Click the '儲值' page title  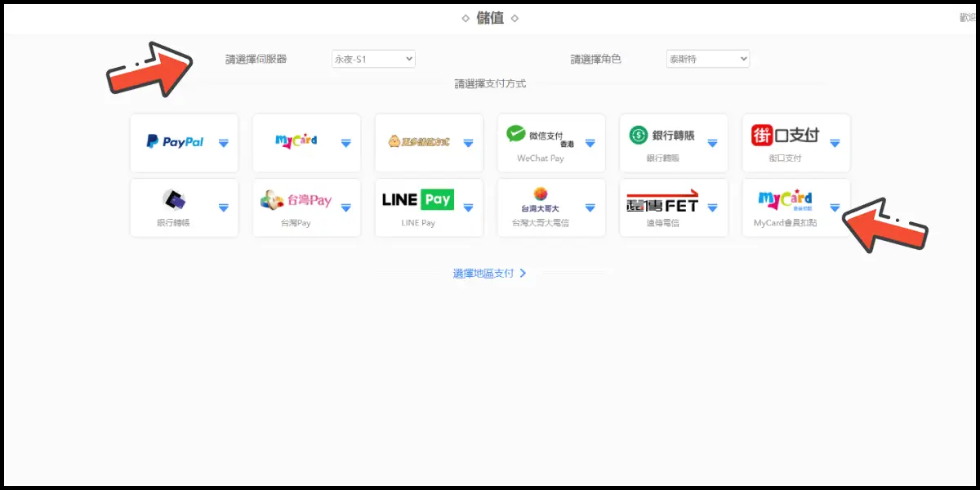tap(490, 17)
